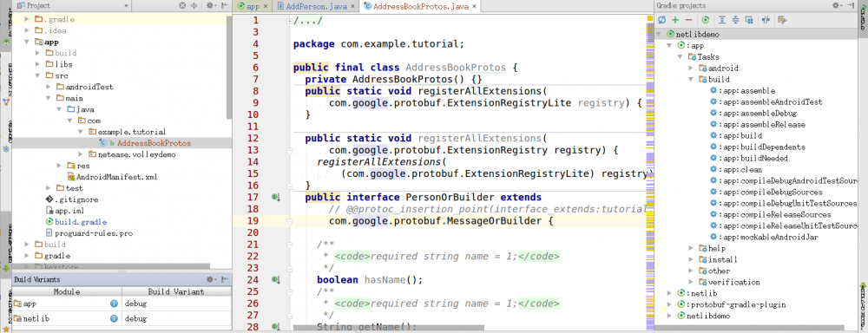Hide the Project tool window
This screenshot has height=333, width=868.
(x=224, y=5)
